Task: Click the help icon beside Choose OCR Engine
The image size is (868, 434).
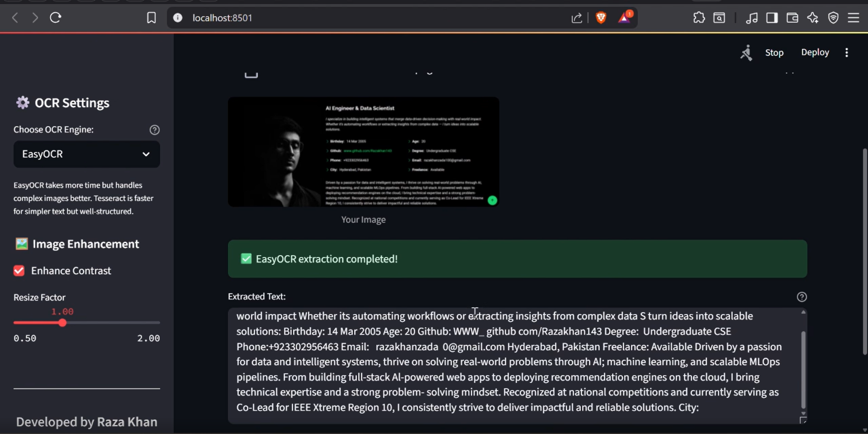Action: 154,130
